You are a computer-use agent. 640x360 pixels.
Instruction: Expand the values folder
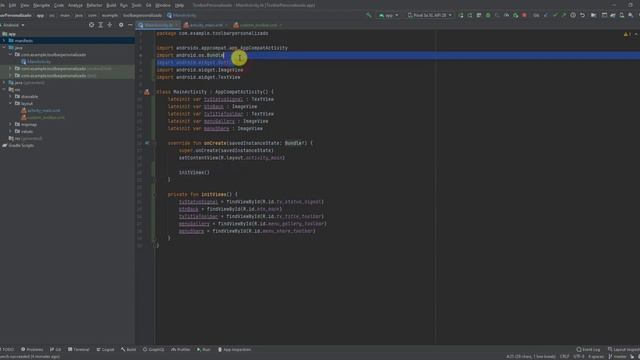pyautogui.click(x=11, y=131)
